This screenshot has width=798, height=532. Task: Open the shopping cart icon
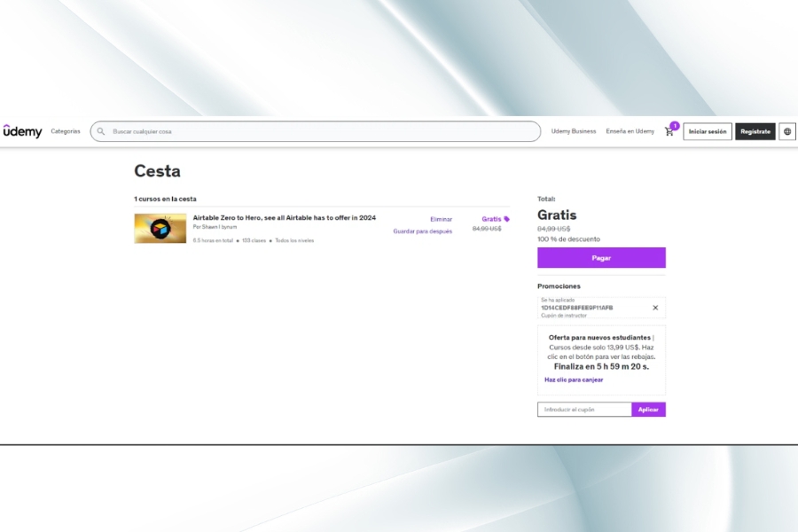(669, 131)
